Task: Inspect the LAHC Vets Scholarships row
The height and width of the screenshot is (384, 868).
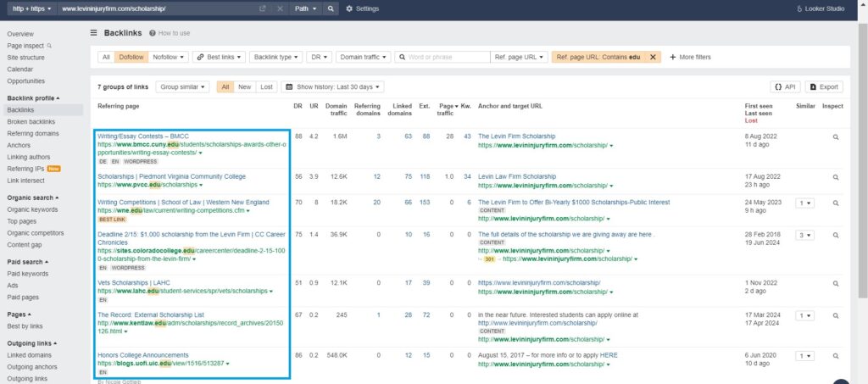Action: (x=836, y=283)
